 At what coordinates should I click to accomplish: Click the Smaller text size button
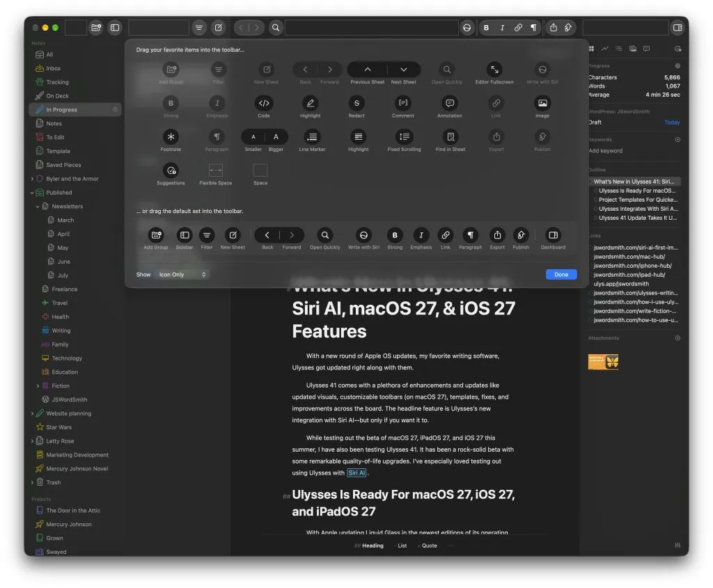click(253, 137)
